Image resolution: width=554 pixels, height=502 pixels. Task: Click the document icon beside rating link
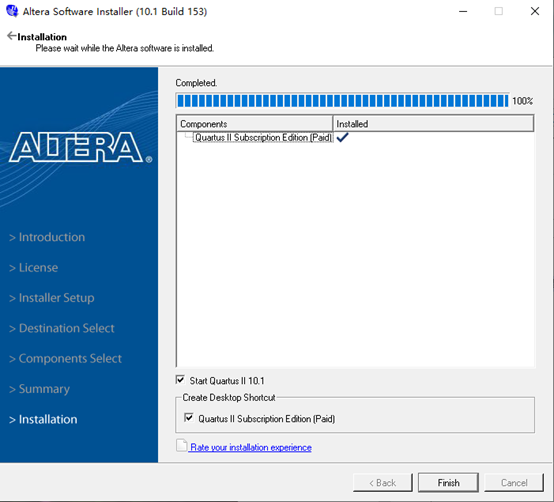tap(182, 446)
